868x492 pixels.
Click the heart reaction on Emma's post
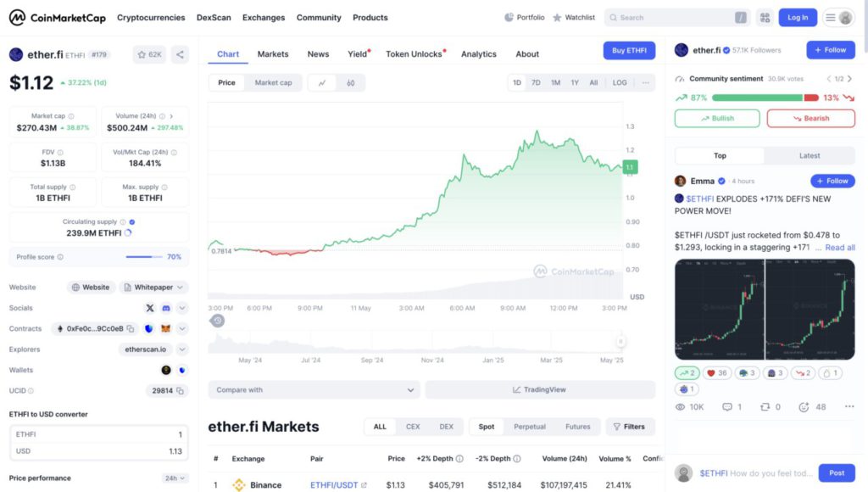(x=717, y=372)
